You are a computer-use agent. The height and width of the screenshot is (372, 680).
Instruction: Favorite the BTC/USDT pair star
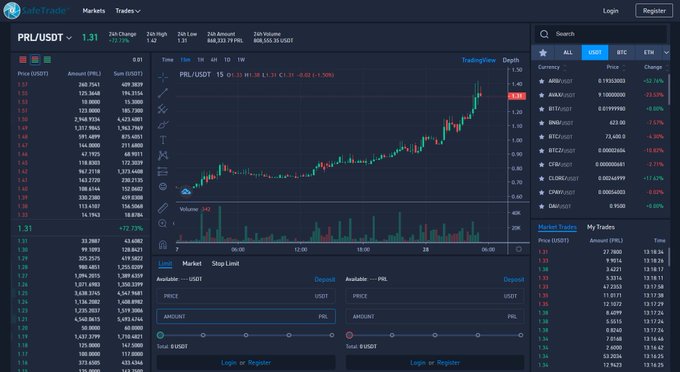[x=541, y=137]
